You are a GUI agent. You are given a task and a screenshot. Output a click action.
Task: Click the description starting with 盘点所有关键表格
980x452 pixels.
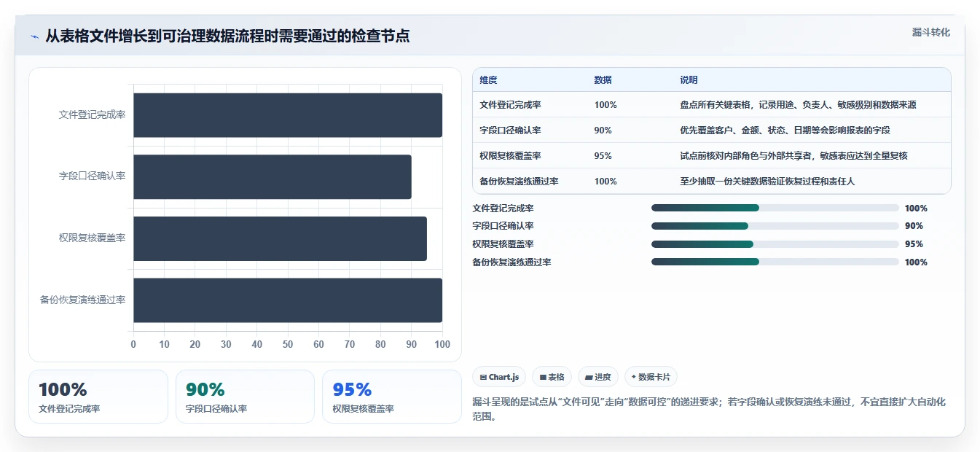point(798,105)
